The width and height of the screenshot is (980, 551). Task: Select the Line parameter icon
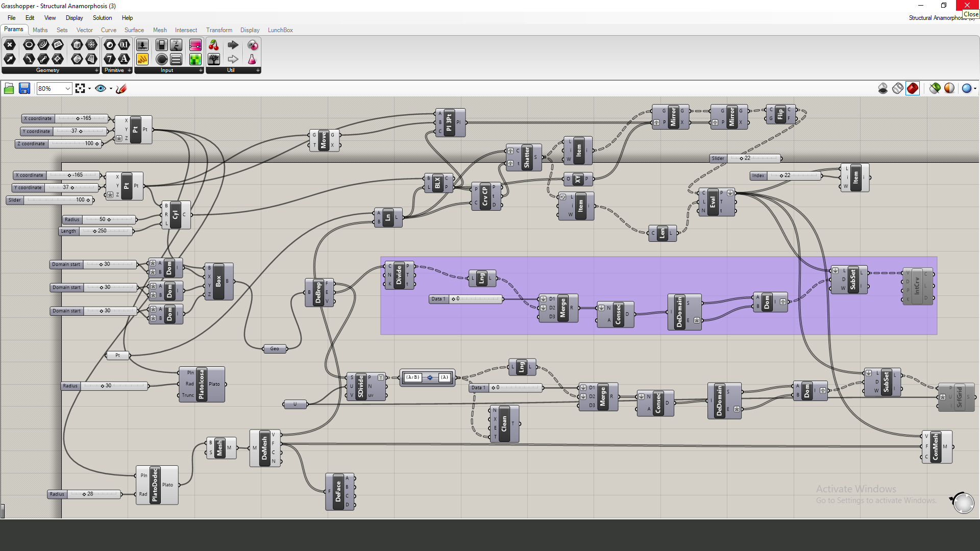43,59
